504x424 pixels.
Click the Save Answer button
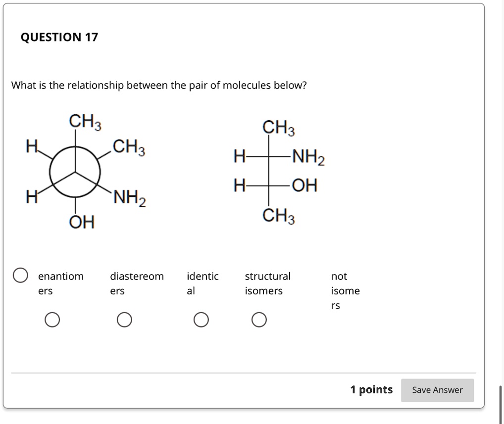tap(437, 390)
